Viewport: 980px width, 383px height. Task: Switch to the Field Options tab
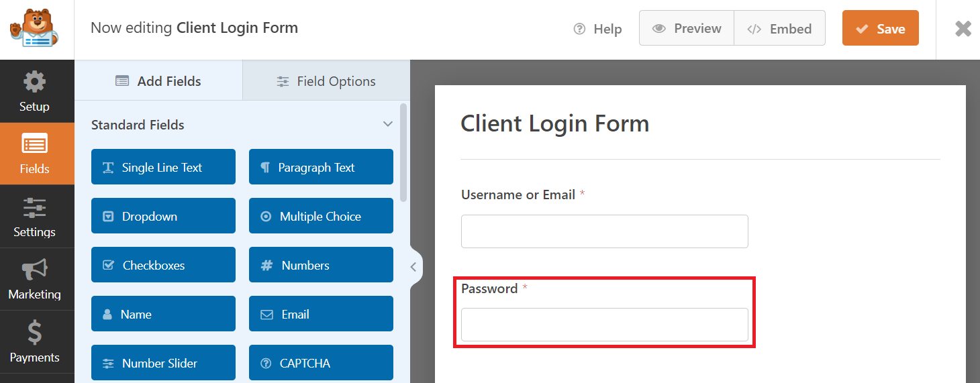(326, 81)
